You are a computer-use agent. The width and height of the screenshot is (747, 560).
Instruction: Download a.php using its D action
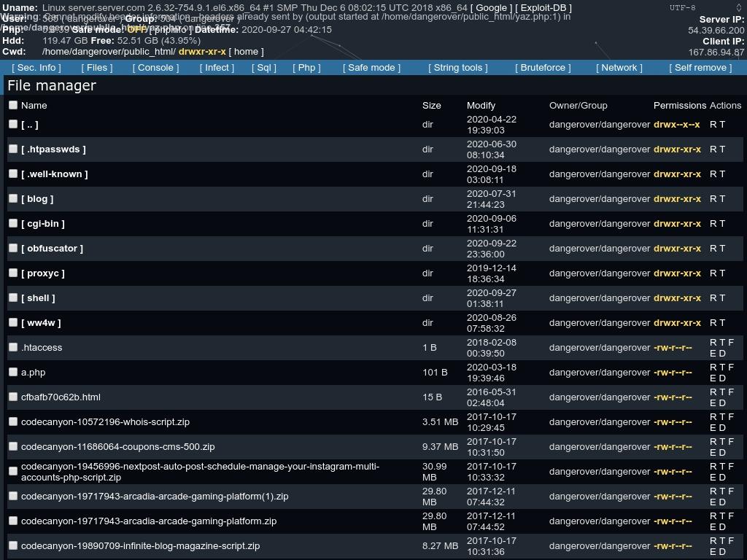point(722,377)
